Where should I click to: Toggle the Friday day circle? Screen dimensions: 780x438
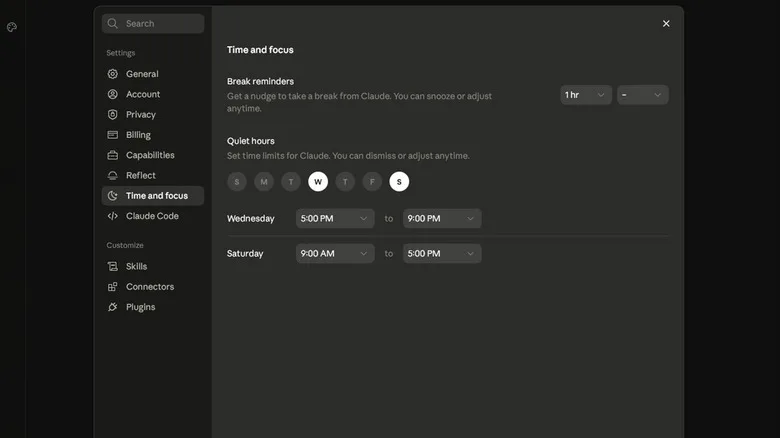[372, 182]
